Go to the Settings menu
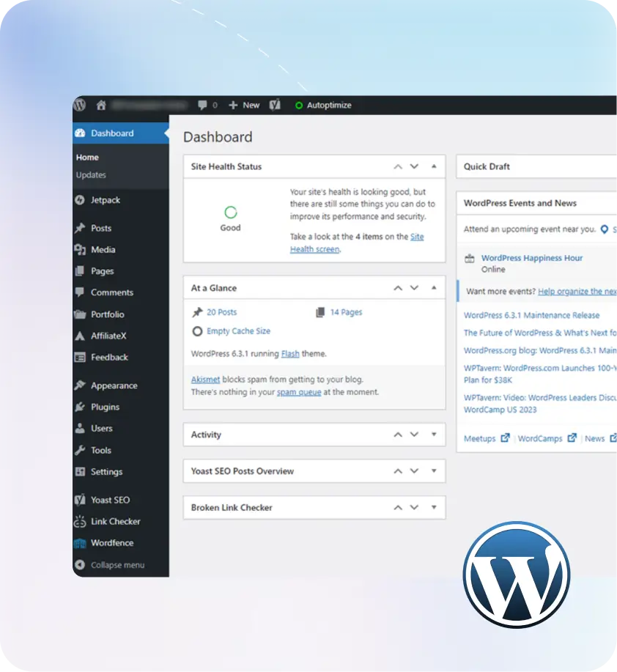This screenshot has height=672, width=617. [106, 472]
